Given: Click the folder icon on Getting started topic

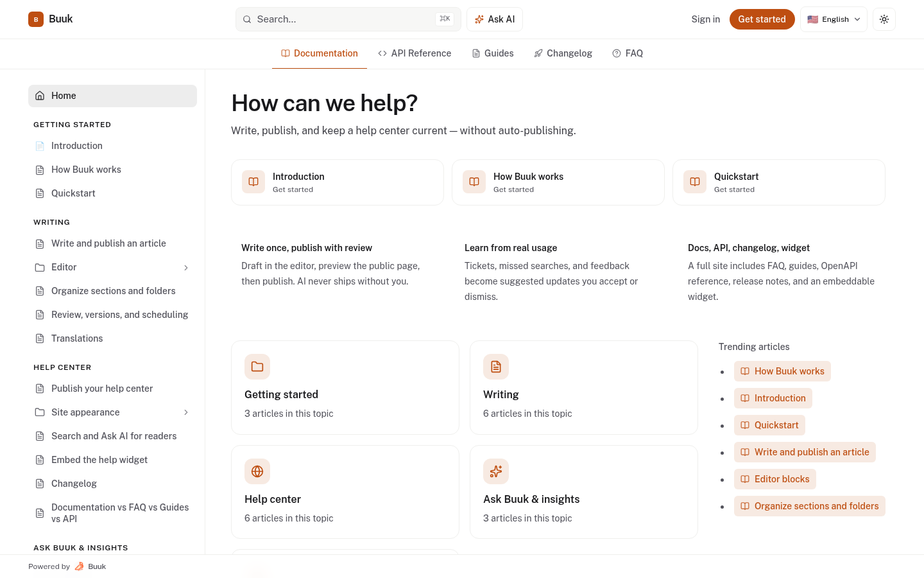Looking at the screenshot, I should (257, 367).
